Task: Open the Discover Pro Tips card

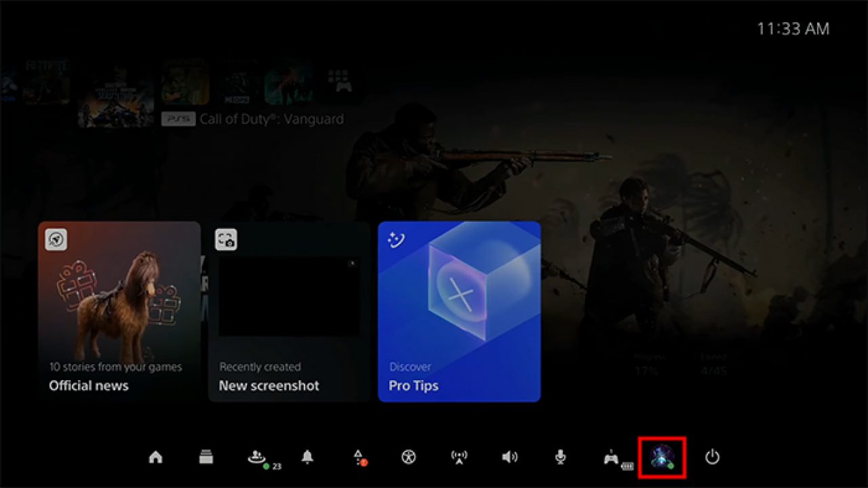Action: tap(459, 312)
